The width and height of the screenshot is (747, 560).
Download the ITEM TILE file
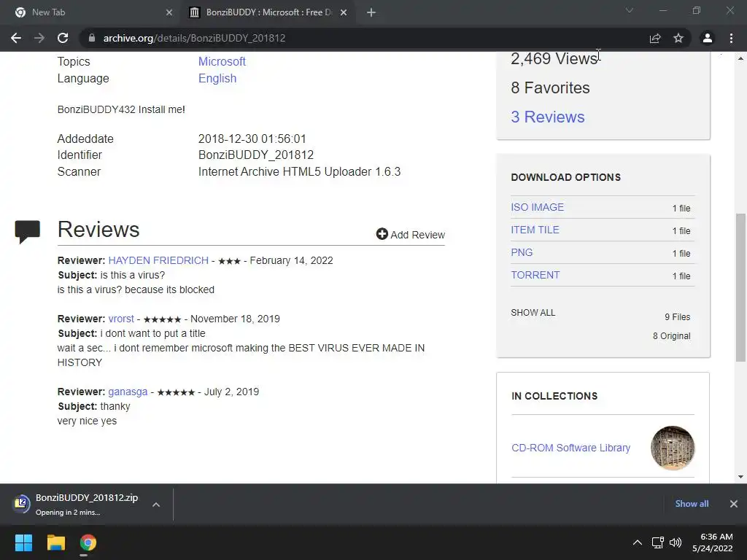[535, 230]
